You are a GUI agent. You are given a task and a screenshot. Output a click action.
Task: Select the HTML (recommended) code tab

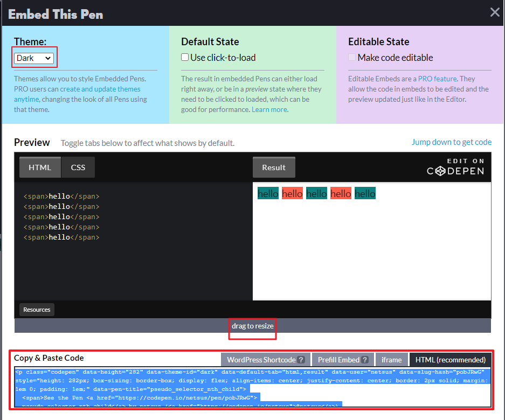[x=450, y=360]
